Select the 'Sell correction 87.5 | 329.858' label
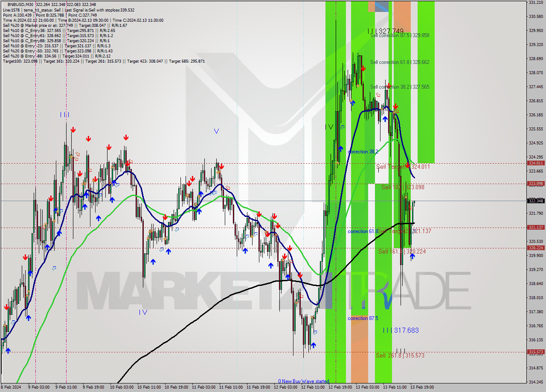Screen dimensions: 546x392 (400, 35)
